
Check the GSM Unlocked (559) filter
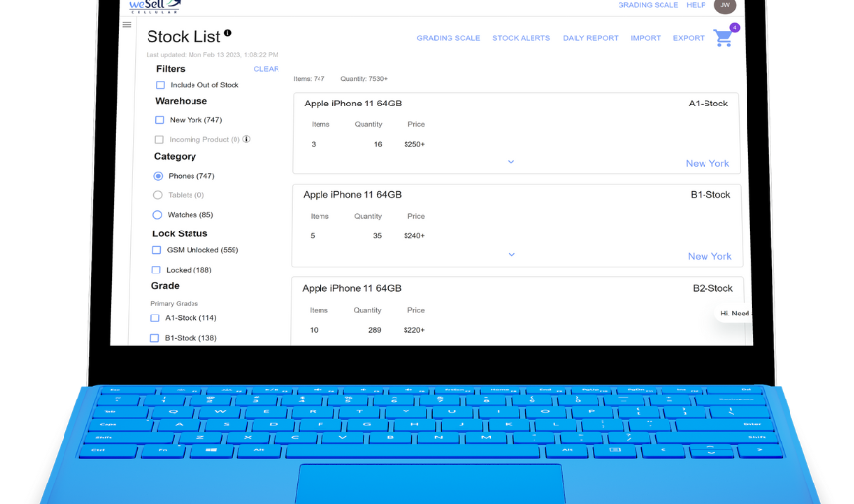pyautogui.click(x=157, y=250)
